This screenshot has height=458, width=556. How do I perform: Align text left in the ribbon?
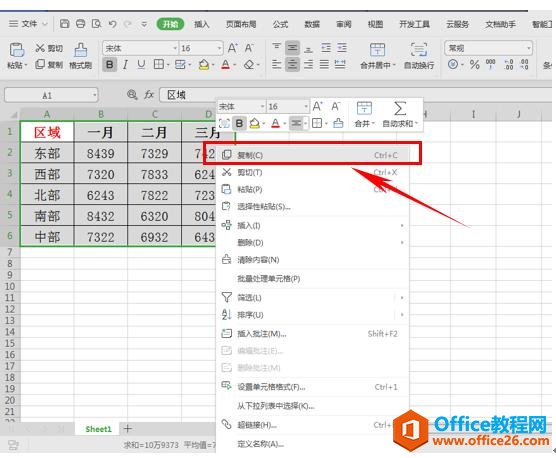pyautogui.click(x=277, y=65)
